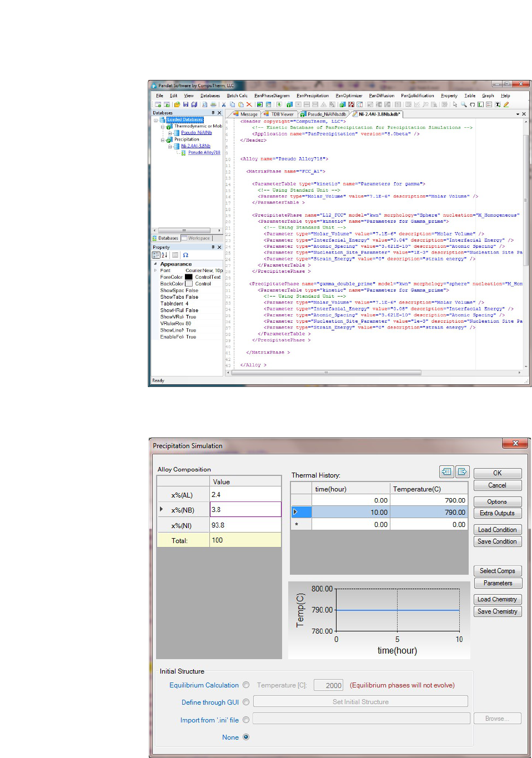The image size is (532, 758).
Task: Click the Save Chemistry button
Action: point(498,611)
